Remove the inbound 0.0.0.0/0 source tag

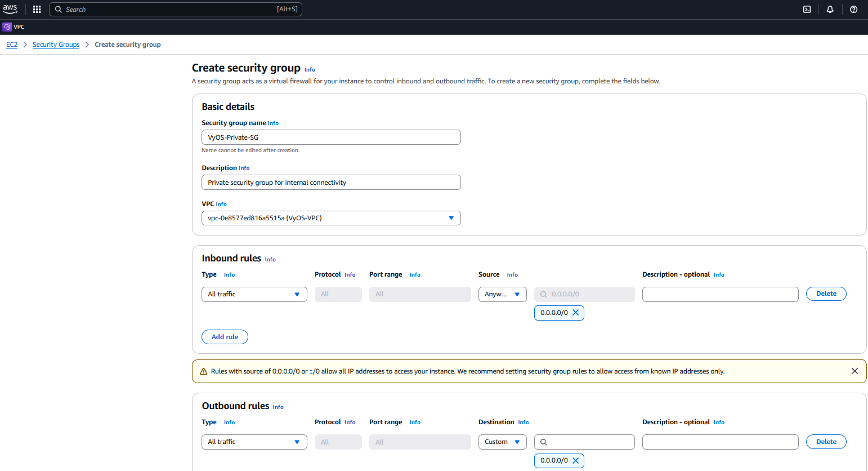click(575, 313)
